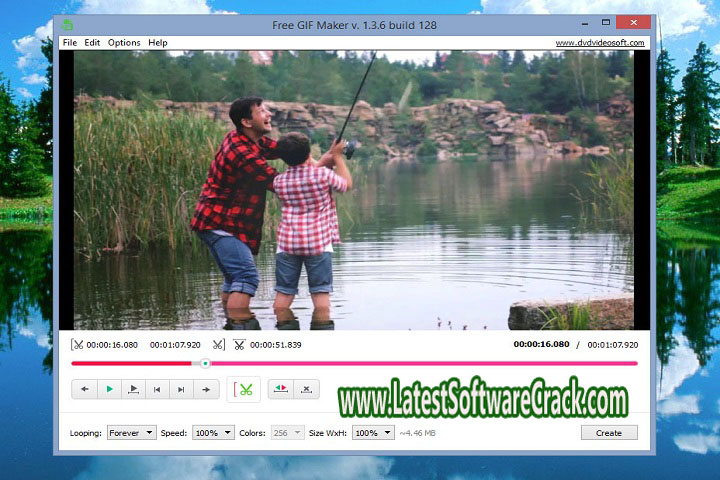Open the Options menu
Image resolution: width=720 pixels, height=480 pixels.
(124, 43)
